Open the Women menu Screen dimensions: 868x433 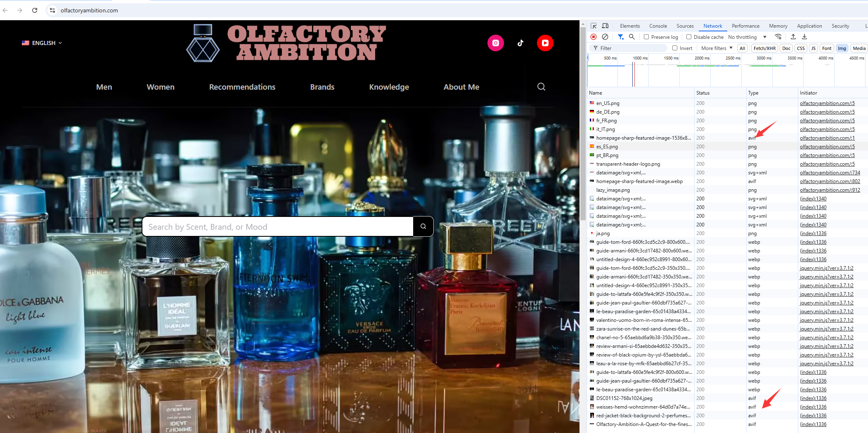pyautogui.click(x=161, y=87)
